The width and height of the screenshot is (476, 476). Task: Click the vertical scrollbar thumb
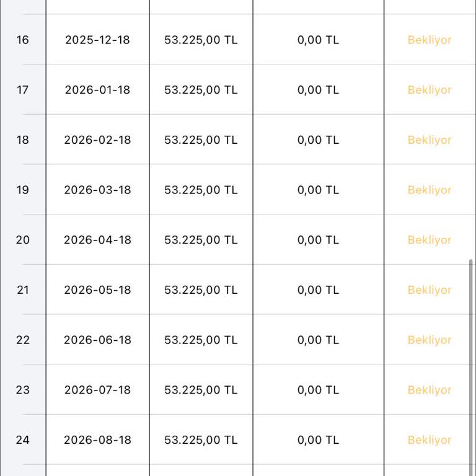point(470,368)
